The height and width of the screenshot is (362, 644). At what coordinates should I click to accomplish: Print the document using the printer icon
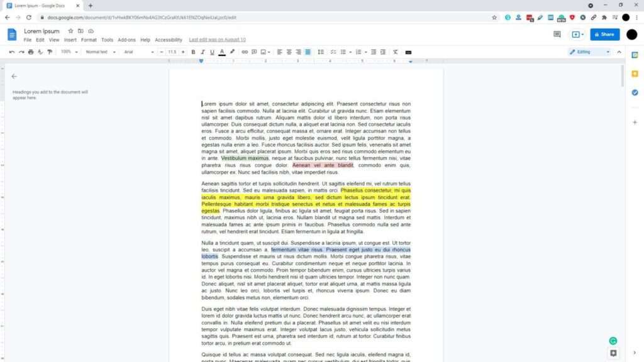click(x=31, y=52)
